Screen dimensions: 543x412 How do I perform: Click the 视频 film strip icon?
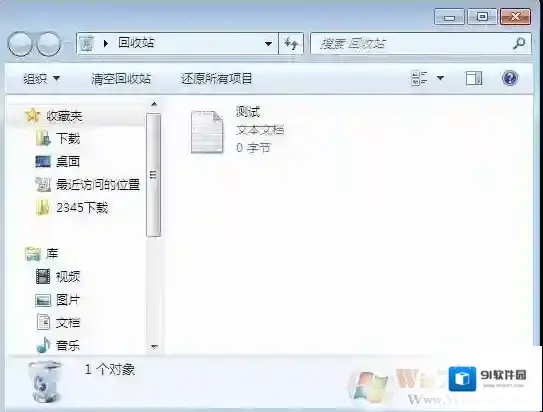pyautogui.click(x=43, y=276)
